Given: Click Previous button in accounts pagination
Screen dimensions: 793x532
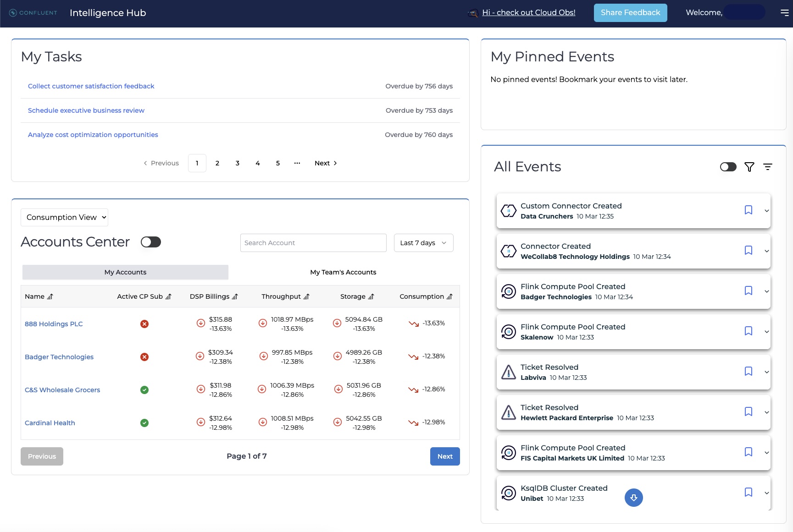Looking at the screenshot, I should [42, 456].
